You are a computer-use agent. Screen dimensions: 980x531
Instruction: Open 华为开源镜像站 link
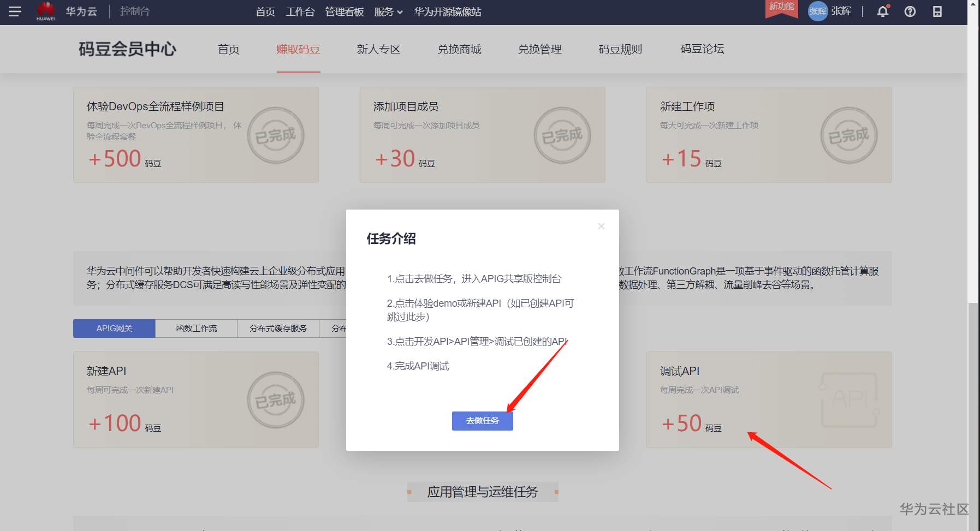tap(448, 12)
